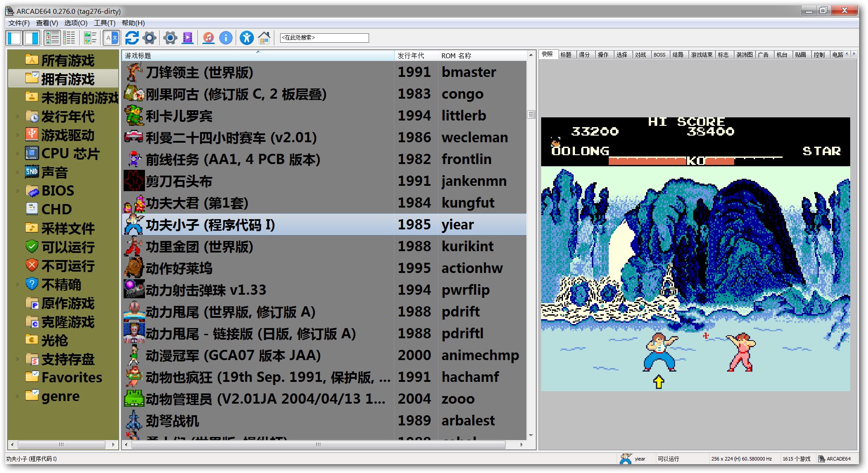The height and width of the screenshot is (473, 868).
Task: Switch to grouped picture list view icon
Action: (x=90, y=38)
